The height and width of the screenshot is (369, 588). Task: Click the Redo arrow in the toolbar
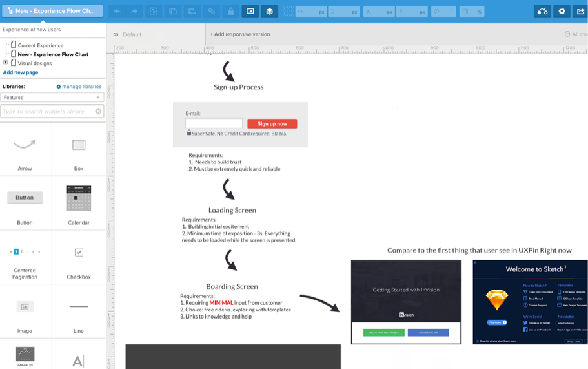[x=134, y=11]
